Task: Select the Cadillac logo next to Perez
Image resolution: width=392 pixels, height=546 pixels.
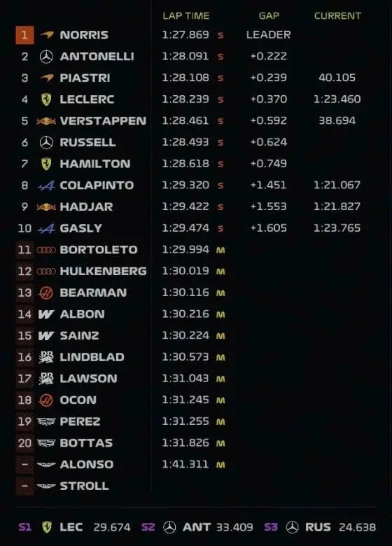Action: tap(46, 421)
